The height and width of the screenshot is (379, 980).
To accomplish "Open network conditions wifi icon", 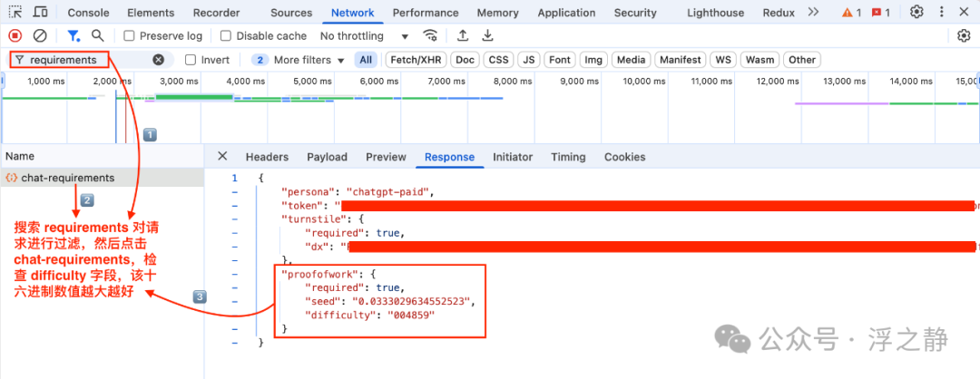I will (x=430, y=35).
